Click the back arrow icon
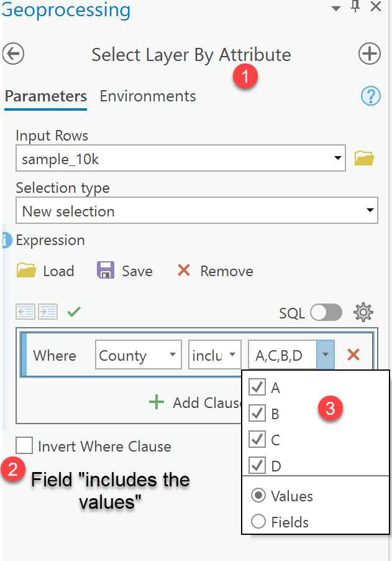Image resolution: width=392 pixels, height=561 pixels. (x=13, y=53)
